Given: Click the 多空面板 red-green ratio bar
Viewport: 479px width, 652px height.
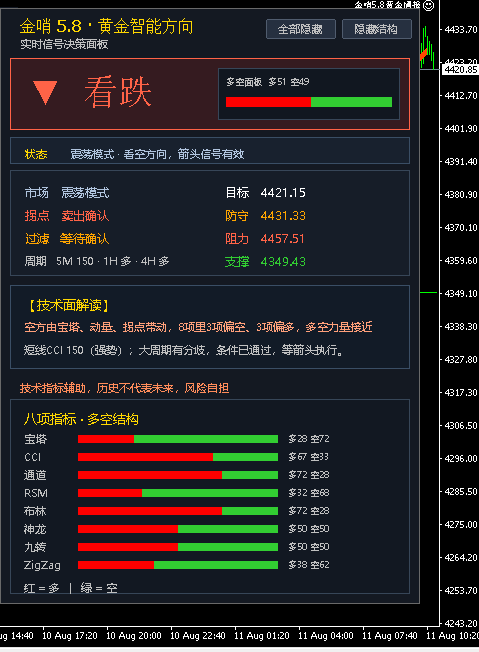Looking at the screenshot, I should (x=309, y=102).
